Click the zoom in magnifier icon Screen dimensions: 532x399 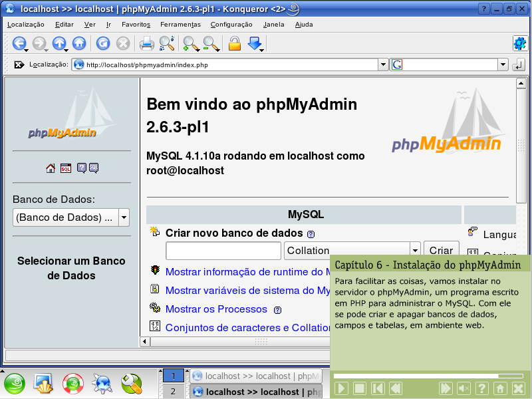pos(190,44)
